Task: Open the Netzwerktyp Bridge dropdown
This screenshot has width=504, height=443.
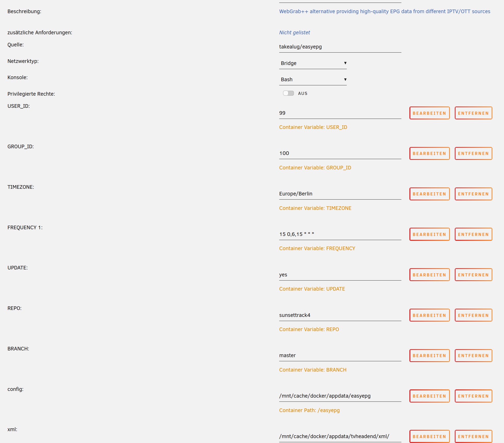Action: coord(313,63)
